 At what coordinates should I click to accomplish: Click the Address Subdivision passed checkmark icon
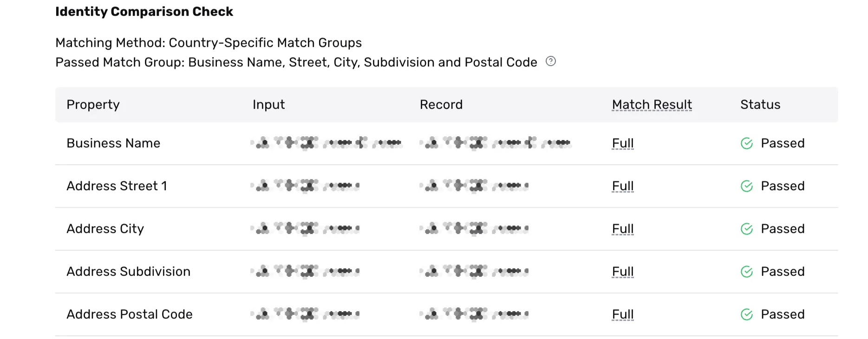[x=747, y=272]
